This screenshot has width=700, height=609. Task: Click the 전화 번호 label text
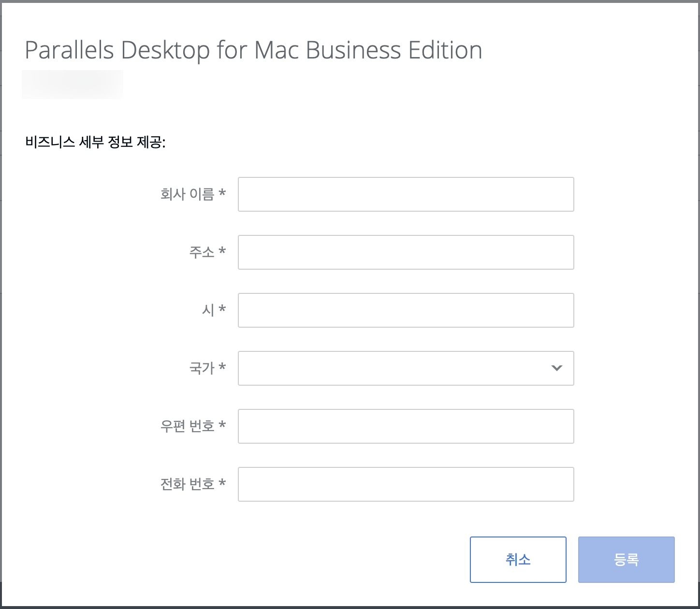tap(187, 484)
